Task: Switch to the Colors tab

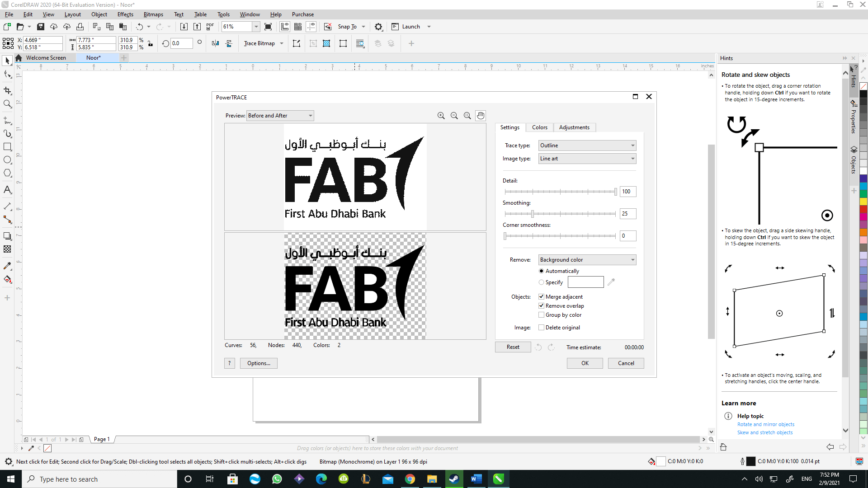Action: (x=539, y=127)
